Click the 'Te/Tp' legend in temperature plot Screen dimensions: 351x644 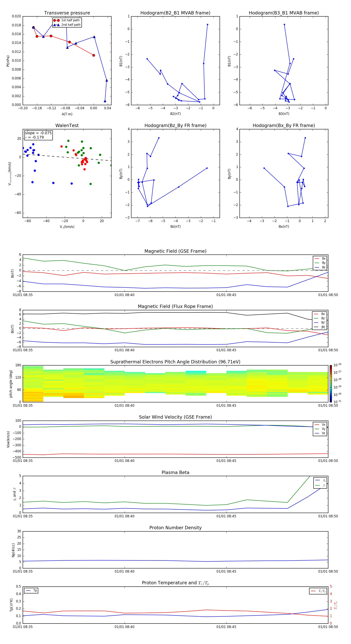(x=318, y=591)
